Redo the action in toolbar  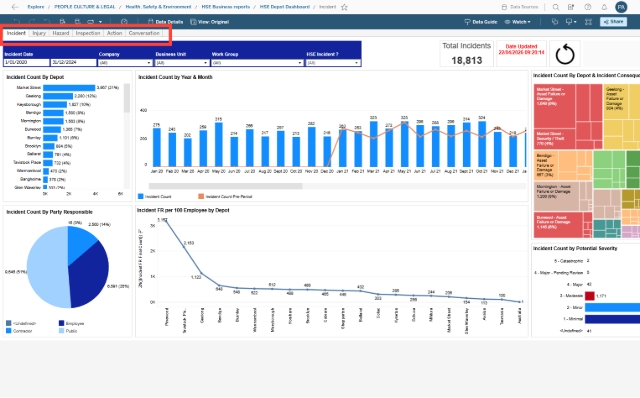click(x=32, y=22)
